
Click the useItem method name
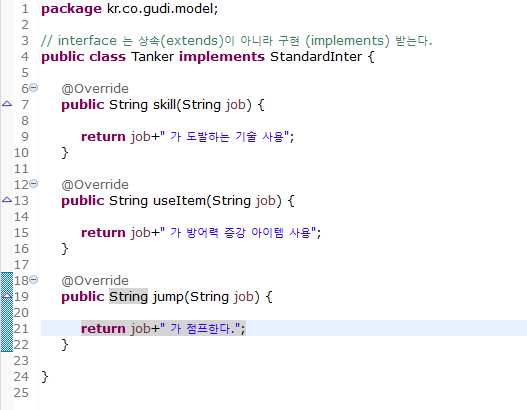click(179, 201)
